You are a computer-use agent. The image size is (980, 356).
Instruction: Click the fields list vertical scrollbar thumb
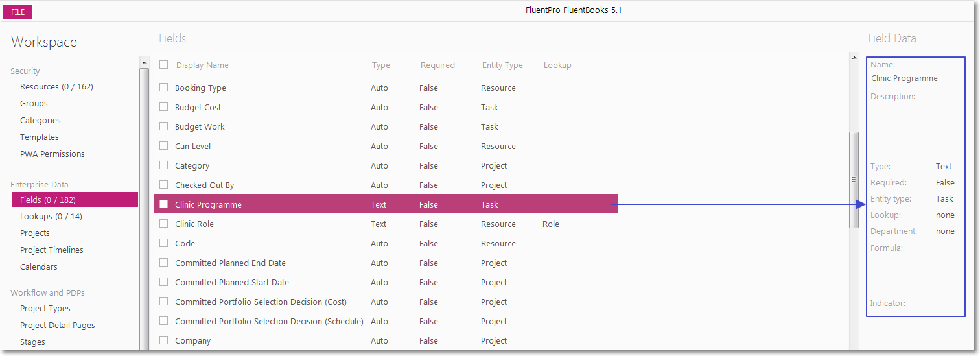[854, 180]
